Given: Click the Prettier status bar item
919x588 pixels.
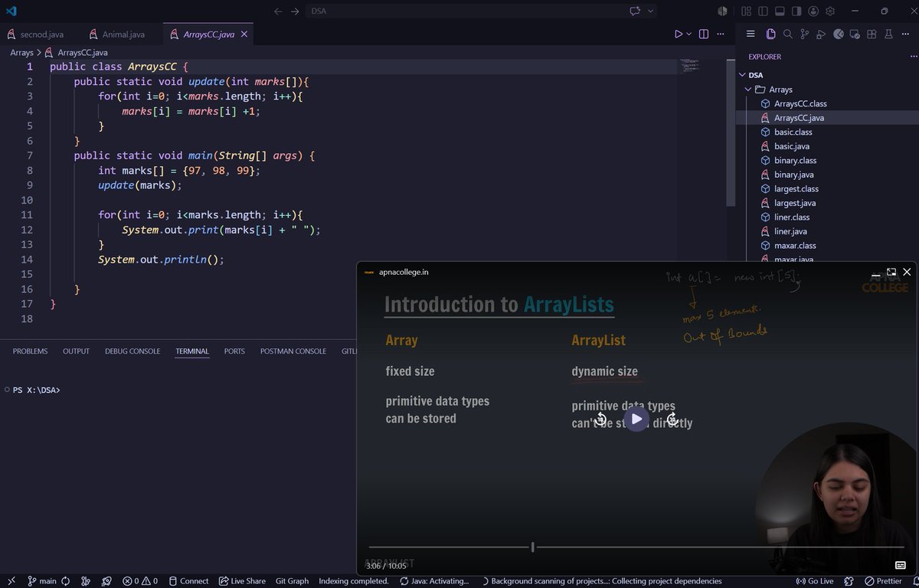Looking at the screenshot, I should click(x=883, y=581).
